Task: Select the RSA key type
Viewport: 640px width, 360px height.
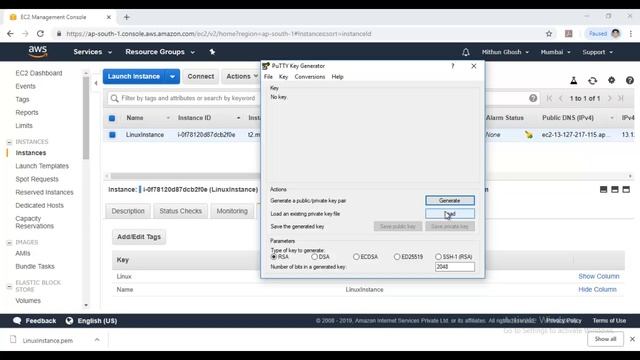Action: pyautogui.click(x=274, y=257)
